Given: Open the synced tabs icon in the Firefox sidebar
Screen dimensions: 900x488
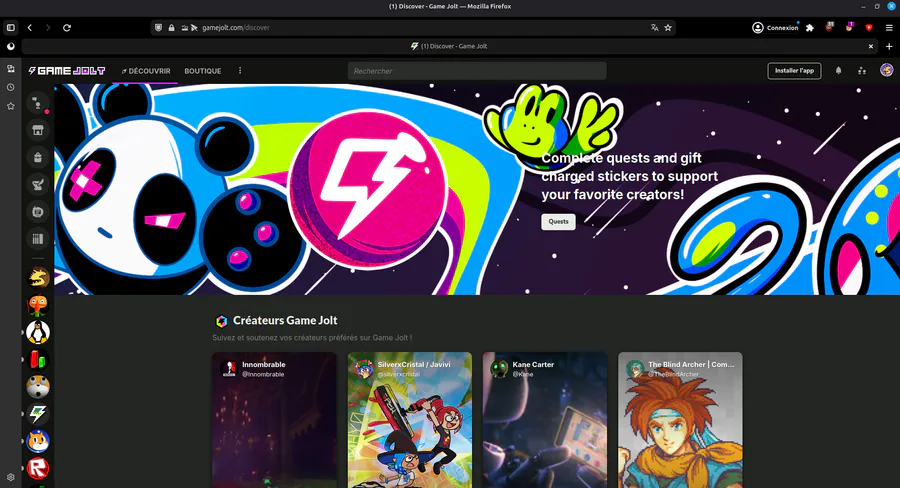Looking at the screenshot, I should point(10,69).
